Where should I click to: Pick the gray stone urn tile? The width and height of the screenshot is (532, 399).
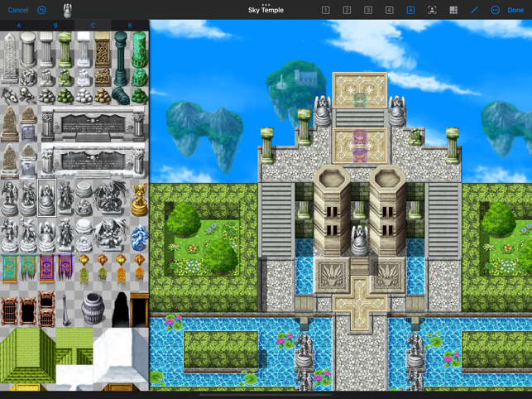coord(93,308)
